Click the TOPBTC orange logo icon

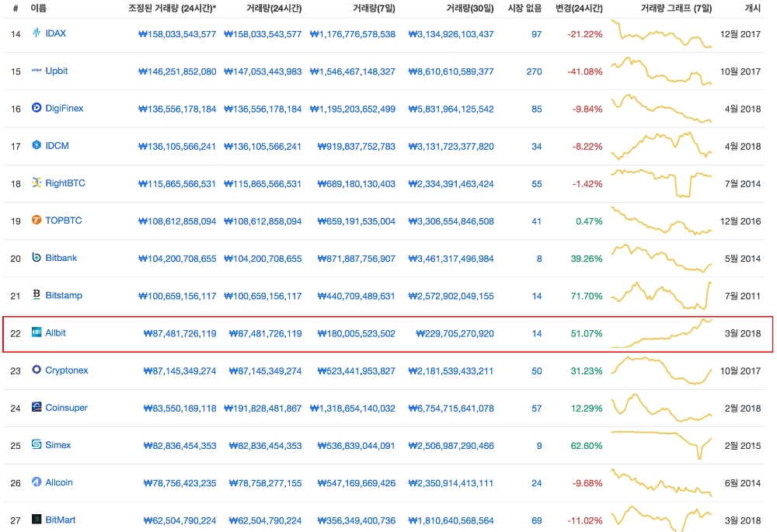37,220
